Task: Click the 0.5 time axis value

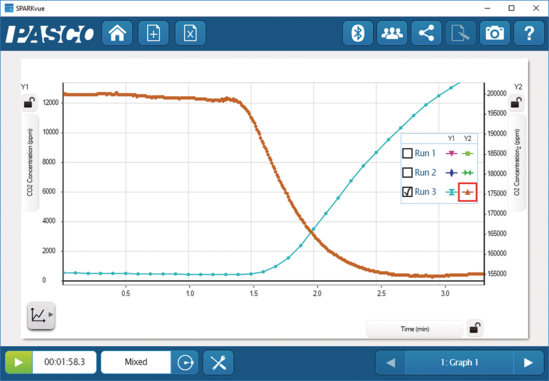Action: [x=126, y=293]
